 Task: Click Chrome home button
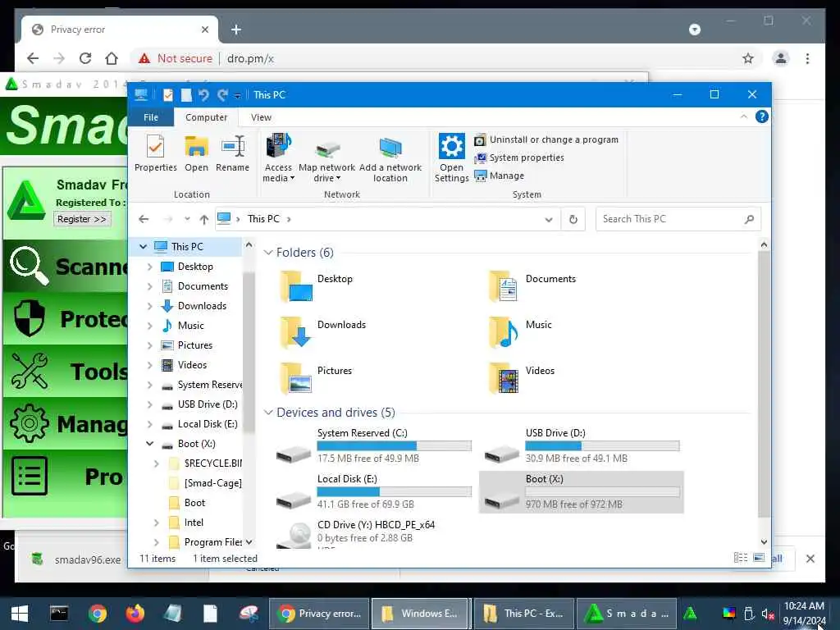[x=112, y=58]
